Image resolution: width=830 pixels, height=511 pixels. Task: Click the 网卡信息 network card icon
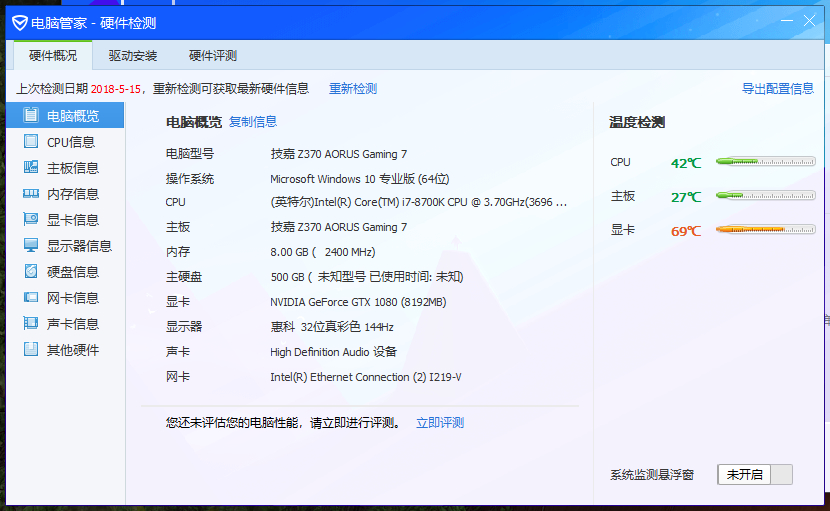pos(31,297)
